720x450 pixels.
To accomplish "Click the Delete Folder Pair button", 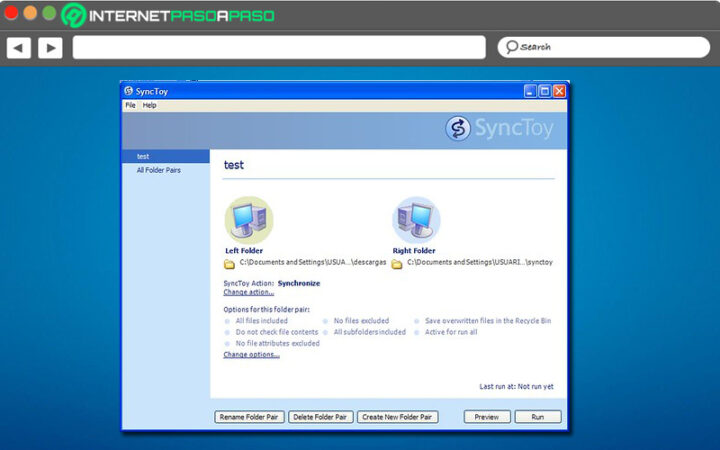I will (x=321, y=416).
